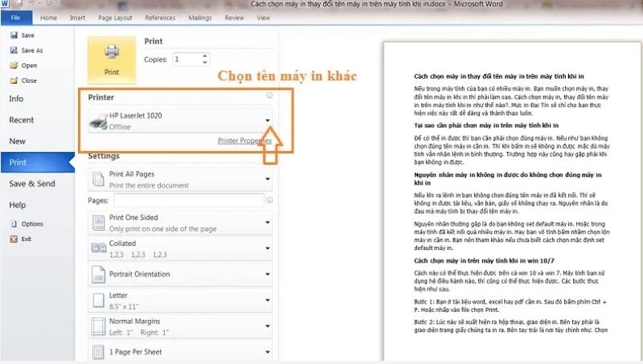Viewport: 643px width, 364px height.
Task: Open the File tab
Action: pyautogui.click(x=16, y=18)
